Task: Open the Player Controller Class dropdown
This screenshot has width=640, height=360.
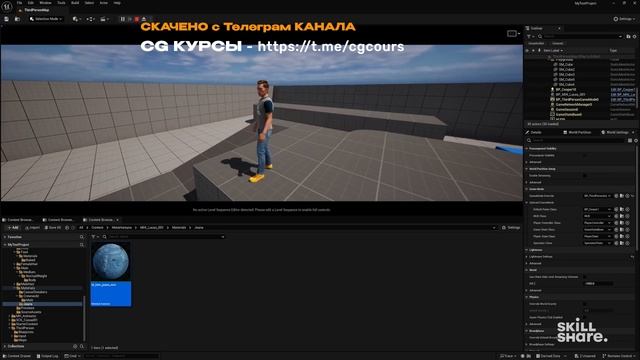Action: 597,223
